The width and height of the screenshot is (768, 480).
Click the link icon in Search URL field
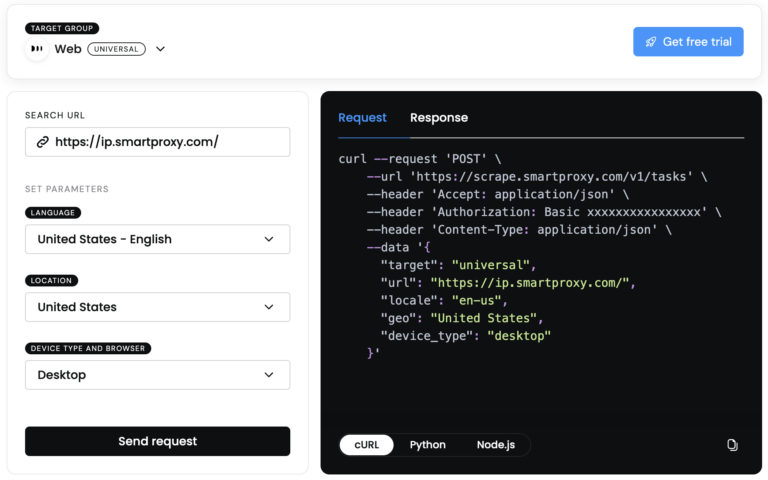pos(43,142)
